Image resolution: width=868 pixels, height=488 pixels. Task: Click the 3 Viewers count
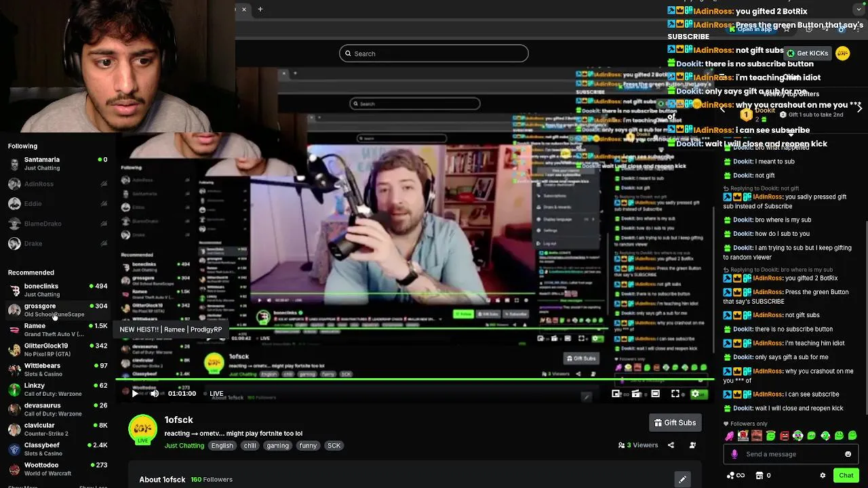coord(638,445)
